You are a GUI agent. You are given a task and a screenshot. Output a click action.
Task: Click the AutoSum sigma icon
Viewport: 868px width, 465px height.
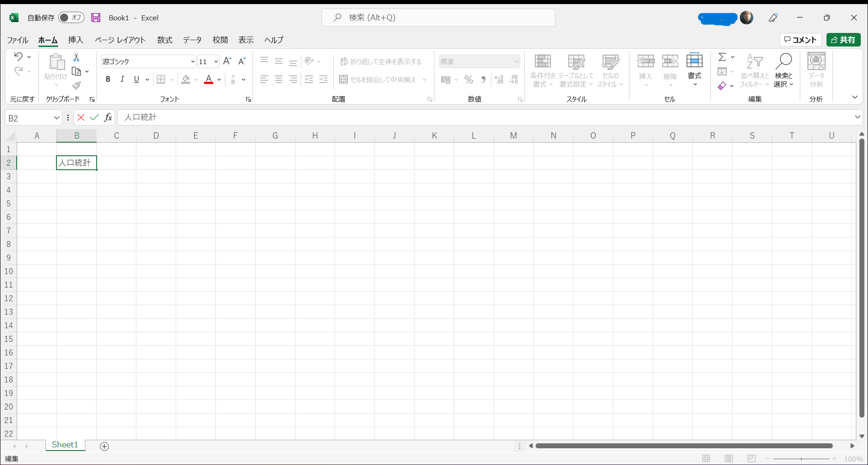[x=722, y=57]
